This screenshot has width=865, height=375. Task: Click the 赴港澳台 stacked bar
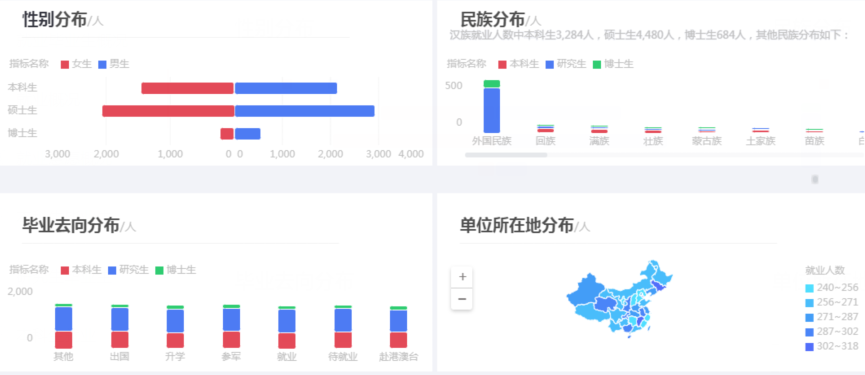tap(398, 328)
